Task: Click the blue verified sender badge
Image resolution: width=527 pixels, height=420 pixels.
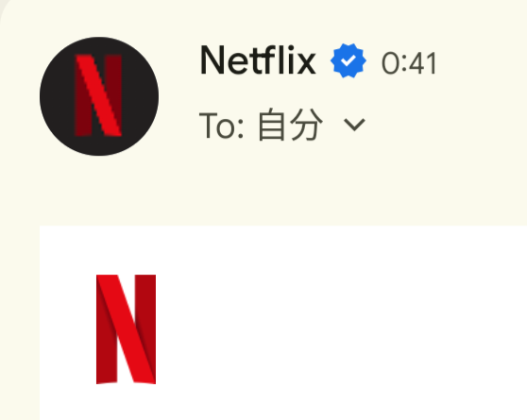Action: point(348,60)
